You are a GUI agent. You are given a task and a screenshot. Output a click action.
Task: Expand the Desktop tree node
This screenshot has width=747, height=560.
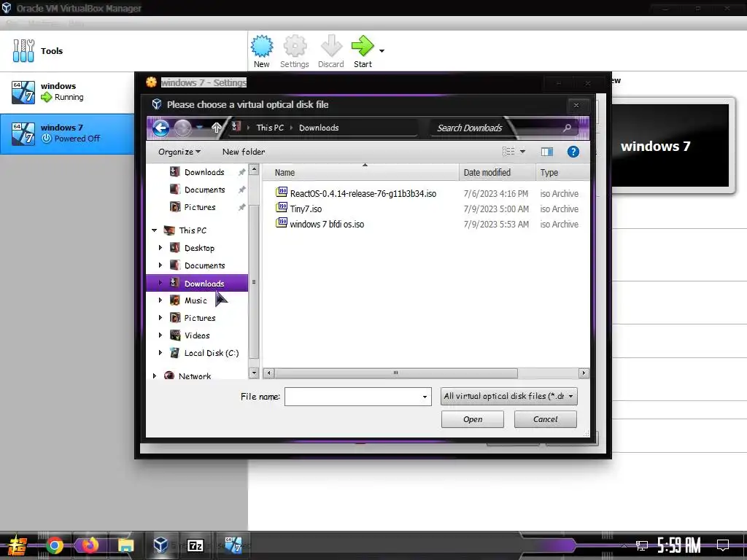(160, 248)
